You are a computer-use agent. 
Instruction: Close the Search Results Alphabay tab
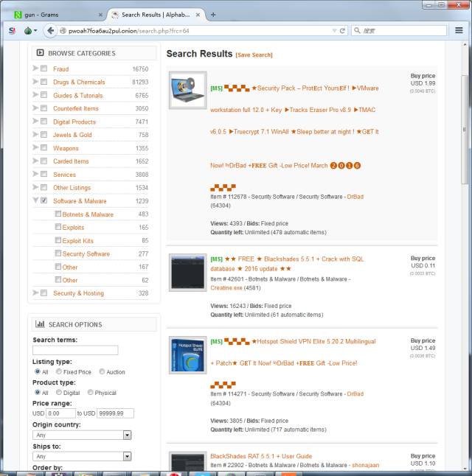point(198,15)
